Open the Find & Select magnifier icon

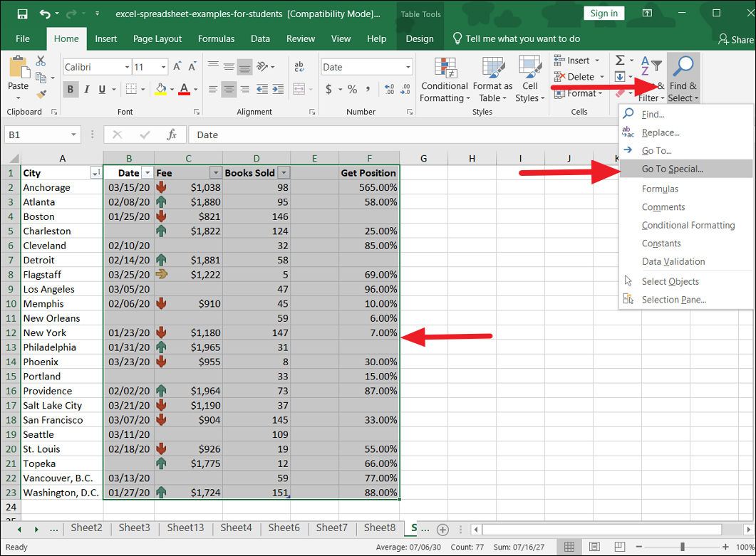682,65
